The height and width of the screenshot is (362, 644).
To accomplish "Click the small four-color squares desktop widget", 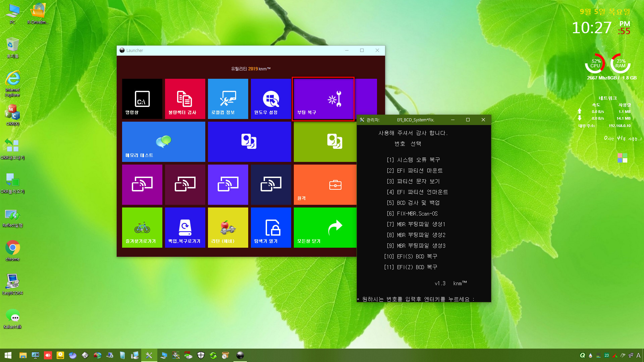I will pyautogui.click(x=623, y=158).
